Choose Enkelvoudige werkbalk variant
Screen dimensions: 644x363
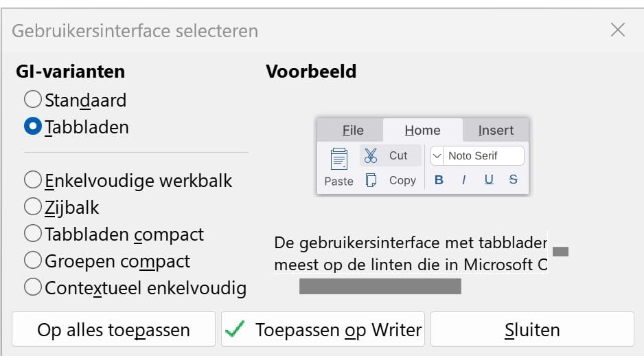pos(33,180)
